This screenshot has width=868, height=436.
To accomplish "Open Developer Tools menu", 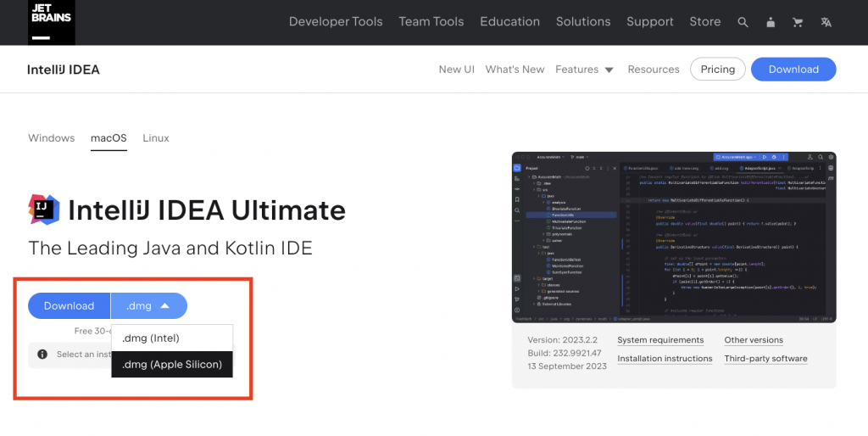I will tap(336, 21).
